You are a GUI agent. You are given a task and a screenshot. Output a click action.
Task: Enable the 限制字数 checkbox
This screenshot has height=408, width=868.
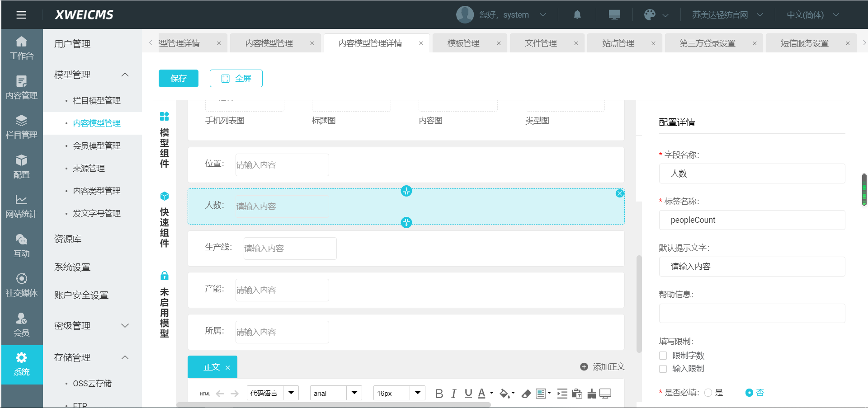coord(663,356)
